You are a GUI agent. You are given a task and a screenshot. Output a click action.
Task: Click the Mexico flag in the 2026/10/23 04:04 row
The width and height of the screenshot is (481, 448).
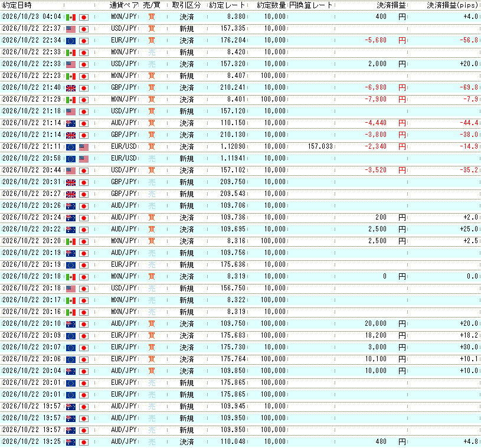[x=71, y=17]
